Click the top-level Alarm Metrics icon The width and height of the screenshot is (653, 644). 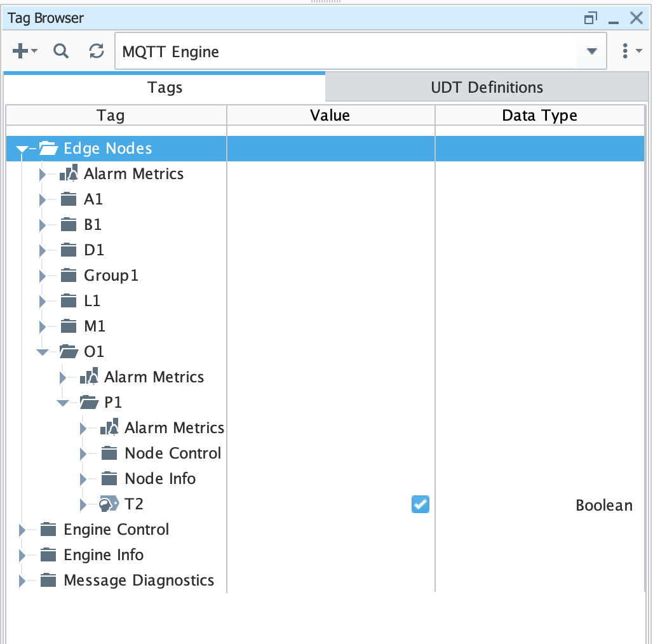(69, 173)
